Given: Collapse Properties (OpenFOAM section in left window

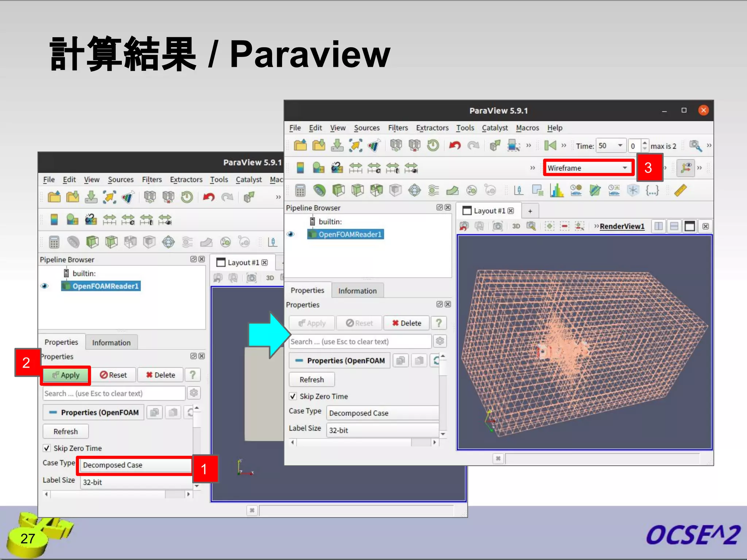Looking at the screenshot, I should pos(93,412).
